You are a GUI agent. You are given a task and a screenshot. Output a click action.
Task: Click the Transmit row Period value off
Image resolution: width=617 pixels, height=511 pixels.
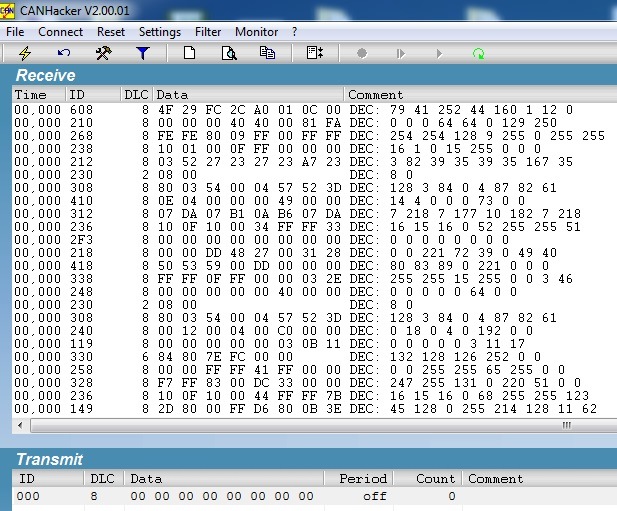375,496
